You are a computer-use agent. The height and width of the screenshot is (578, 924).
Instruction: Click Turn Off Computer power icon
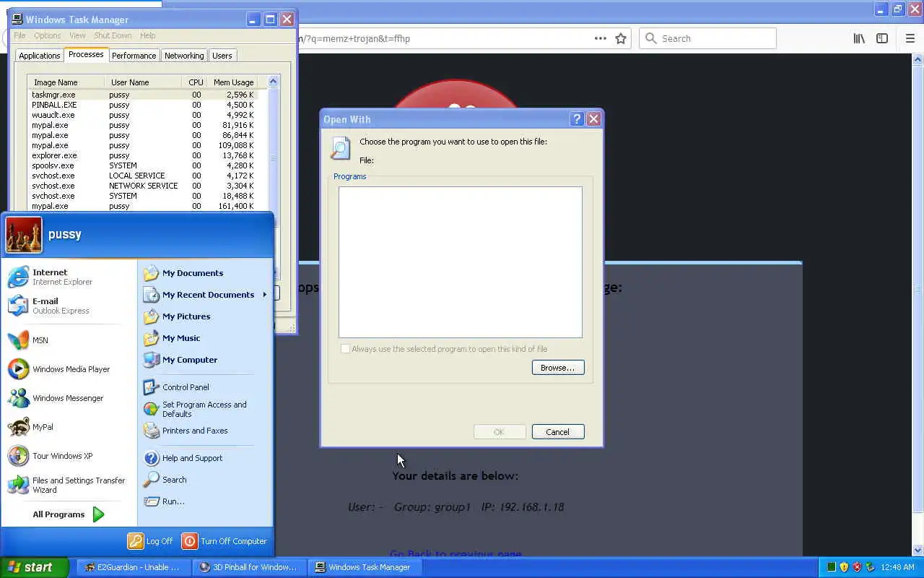point(190,540)
